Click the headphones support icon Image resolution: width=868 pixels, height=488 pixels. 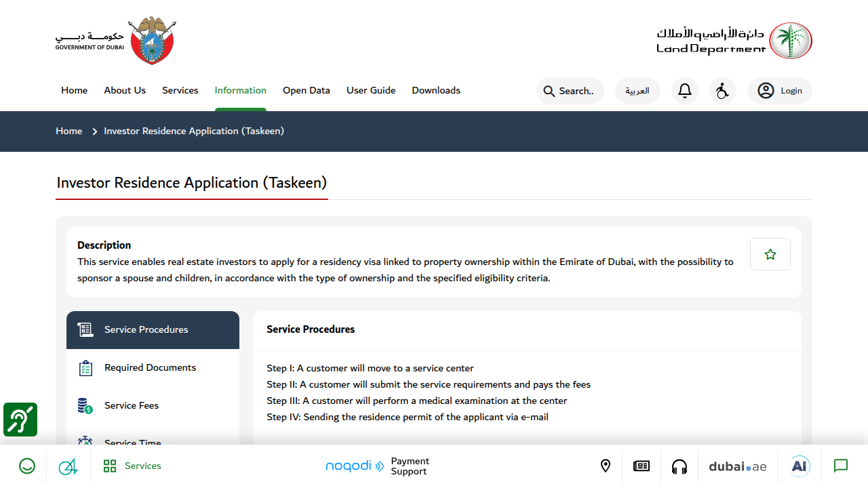(679, 466)
